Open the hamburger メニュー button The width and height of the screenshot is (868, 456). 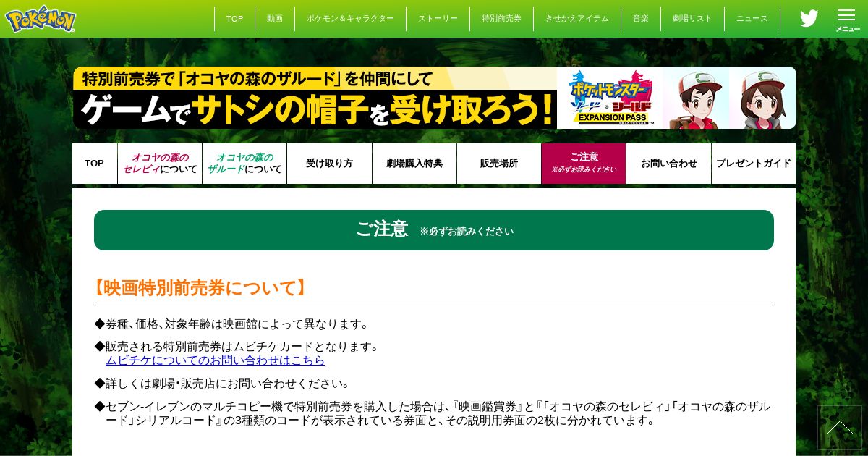[x=847, y=20]
